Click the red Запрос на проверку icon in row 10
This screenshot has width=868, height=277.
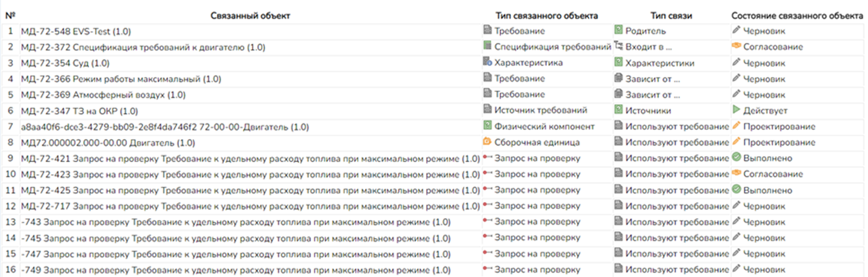487,174
